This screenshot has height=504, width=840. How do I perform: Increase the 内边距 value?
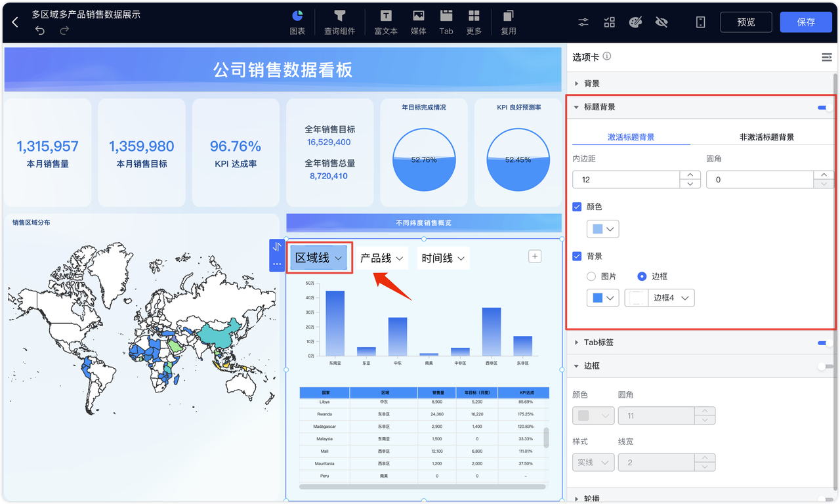690,175
